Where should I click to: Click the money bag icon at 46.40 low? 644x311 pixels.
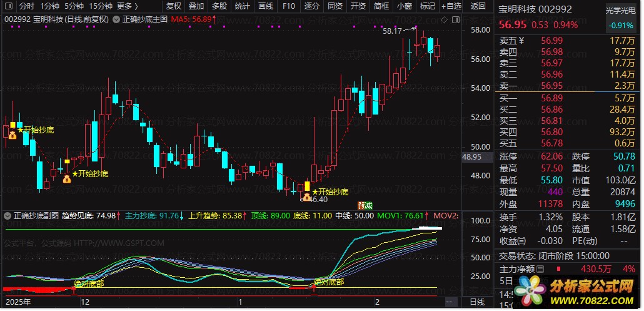click(x=306, y=196)
